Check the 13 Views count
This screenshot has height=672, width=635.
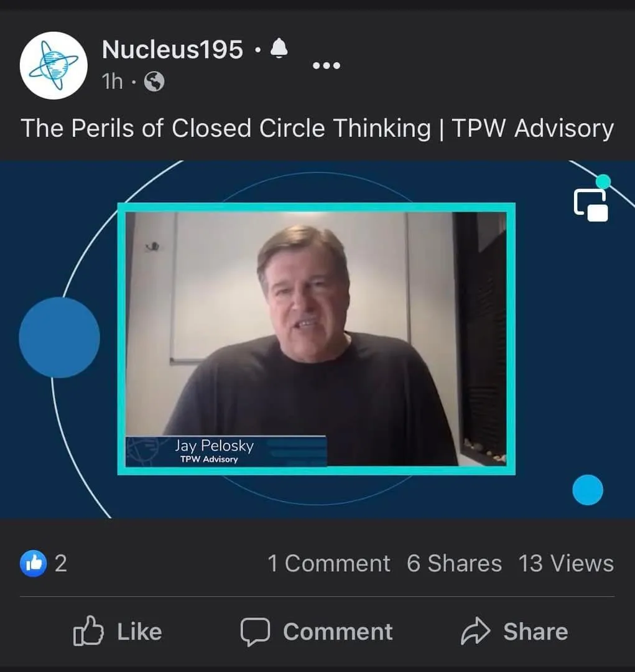pyautogui.click(x=566, y=563)
